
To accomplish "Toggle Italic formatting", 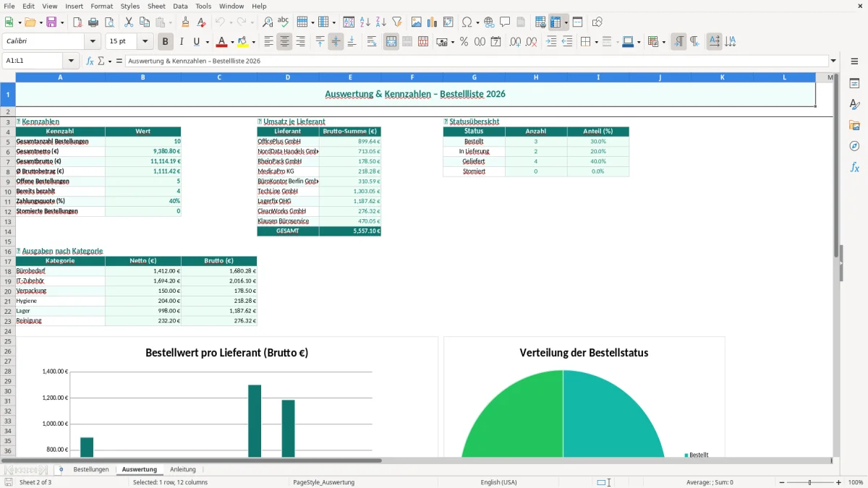I will (x=182, y=42).
